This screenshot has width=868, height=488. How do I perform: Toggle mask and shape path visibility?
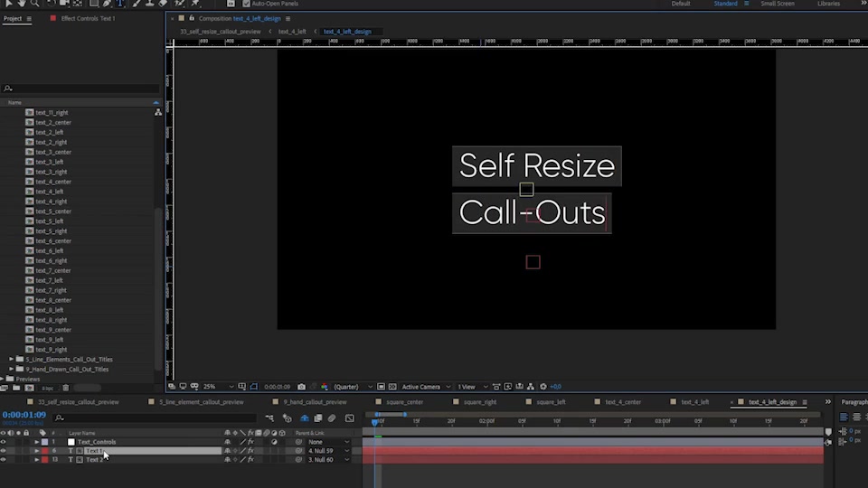[253, 387]
